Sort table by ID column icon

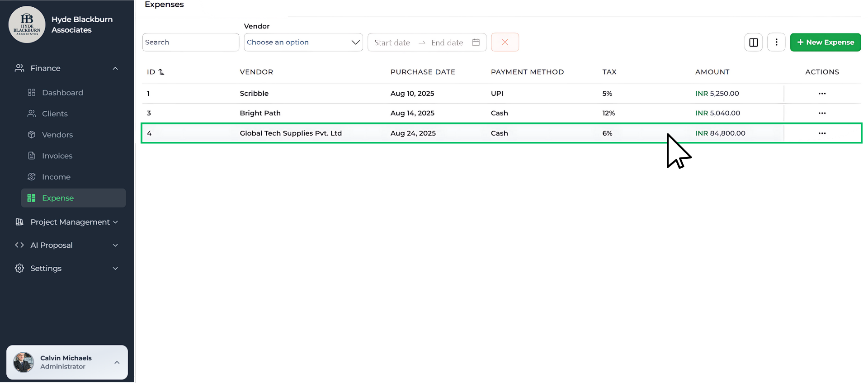click(161, 72)
